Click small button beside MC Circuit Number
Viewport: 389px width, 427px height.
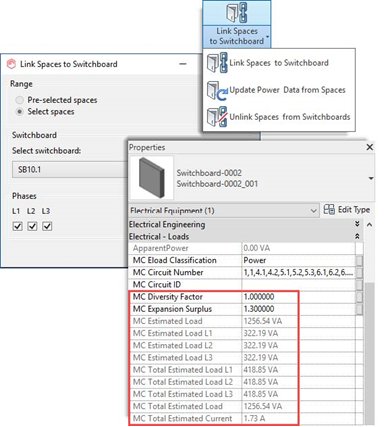tap(359, 273)
